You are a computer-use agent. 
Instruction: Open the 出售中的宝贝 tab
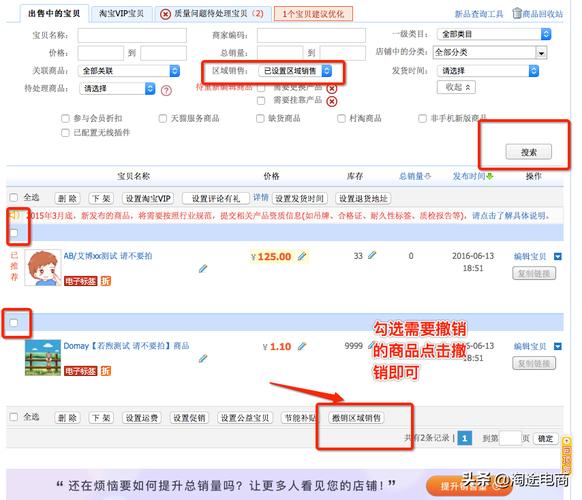54,14
